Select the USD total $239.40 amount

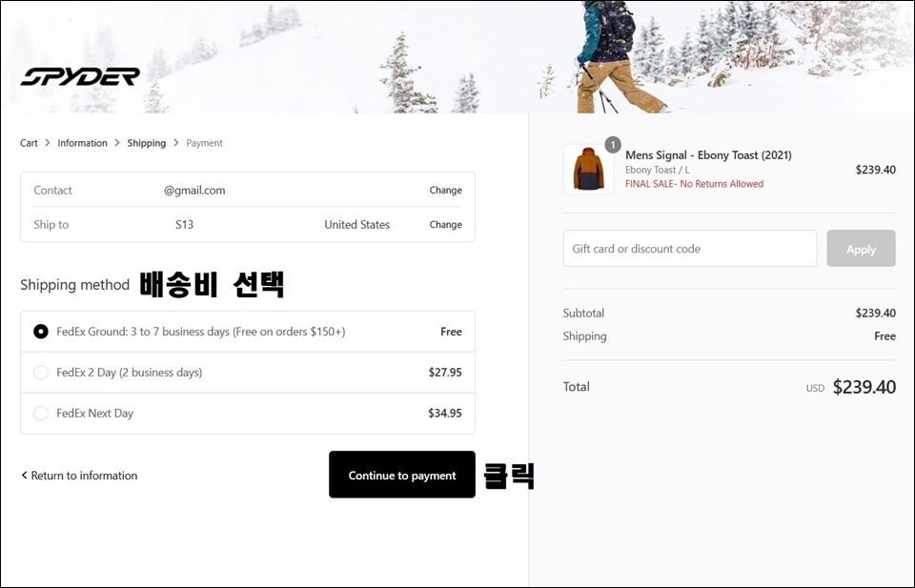(x=864, y=387)
